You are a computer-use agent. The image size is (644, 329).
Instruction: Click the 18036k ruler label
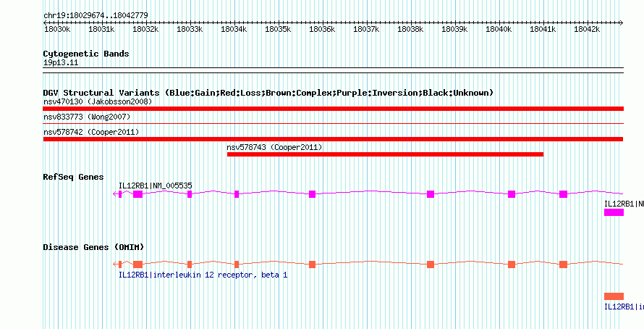(322, 29)
